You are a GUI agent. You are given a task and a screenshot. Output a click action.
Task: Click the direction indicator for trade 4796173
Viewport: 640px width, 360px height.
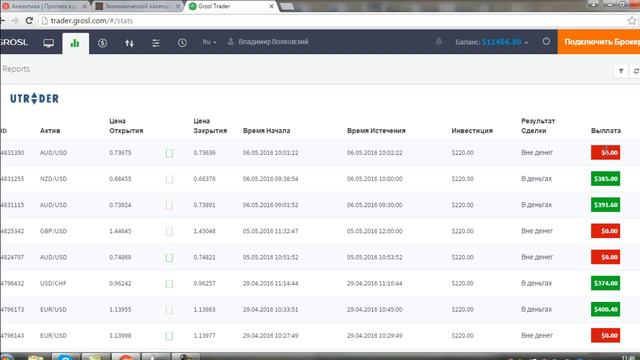pos(169,310)
